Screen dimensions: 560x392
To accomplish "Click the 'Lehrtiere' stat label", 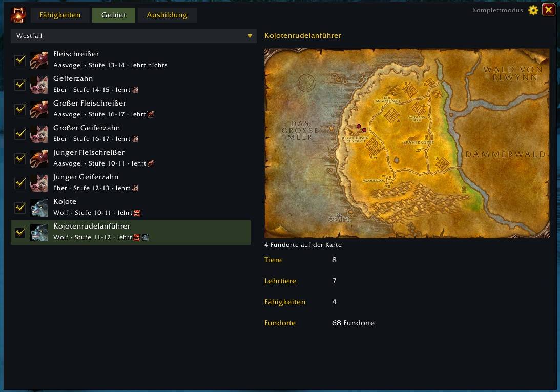I will 280,281.
